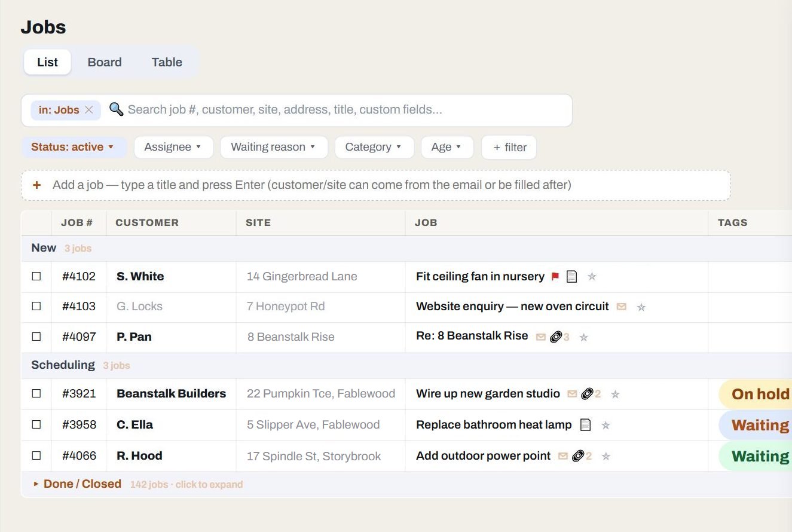Screen dimensions: 792x532
Task: Star the Replace bathroom heat lamp job
Action: [x=606, y=426]
